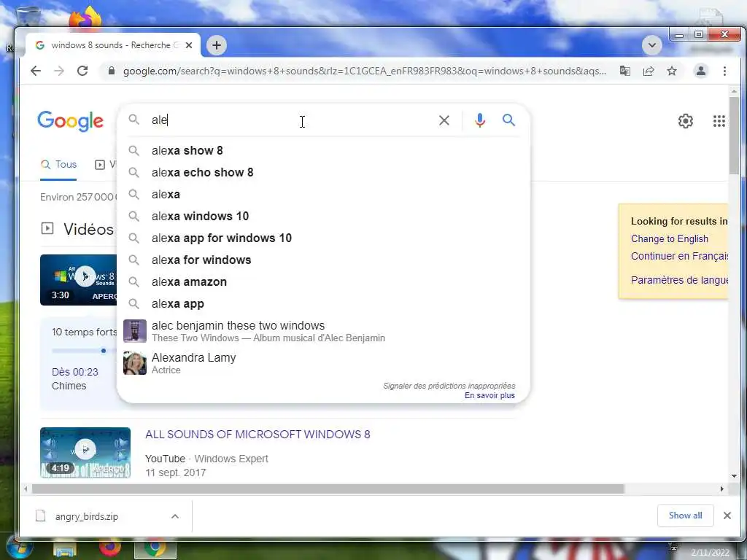Screen dimensions: 747x560
Task: Choose suggestion alexa for windows
Action: click(323, 260)
